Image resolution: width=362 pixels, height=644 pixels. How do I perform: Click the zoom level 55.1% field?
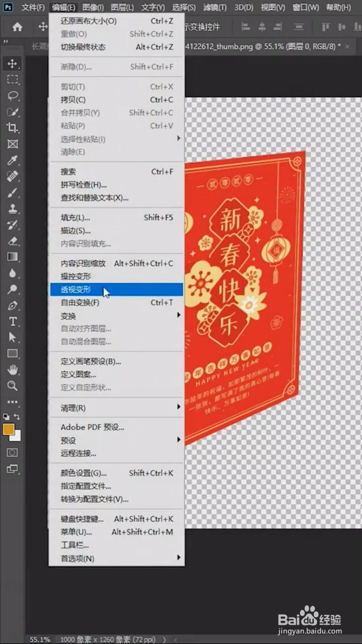pos(40,639)
